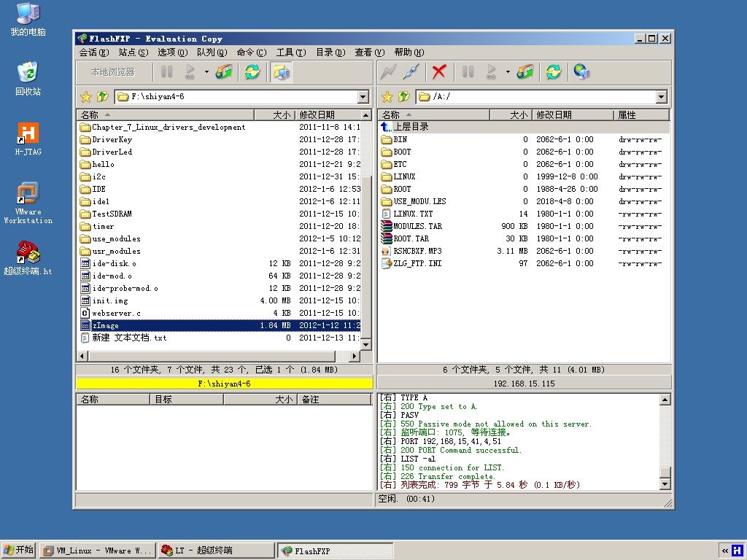Click the remote pane favorites star icon

pyautogui.click(x=387, y=97)
